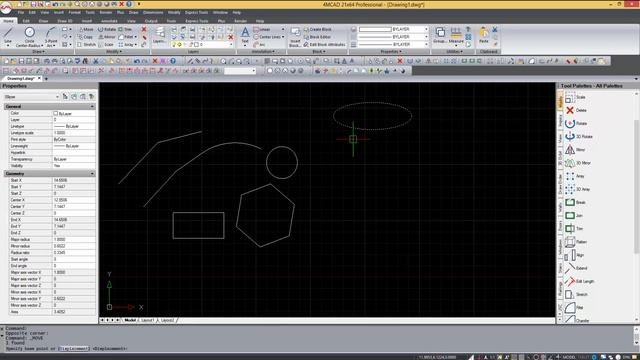
Task: Select 3D Mirror in Tool Palettes
Action: point(578,163)
